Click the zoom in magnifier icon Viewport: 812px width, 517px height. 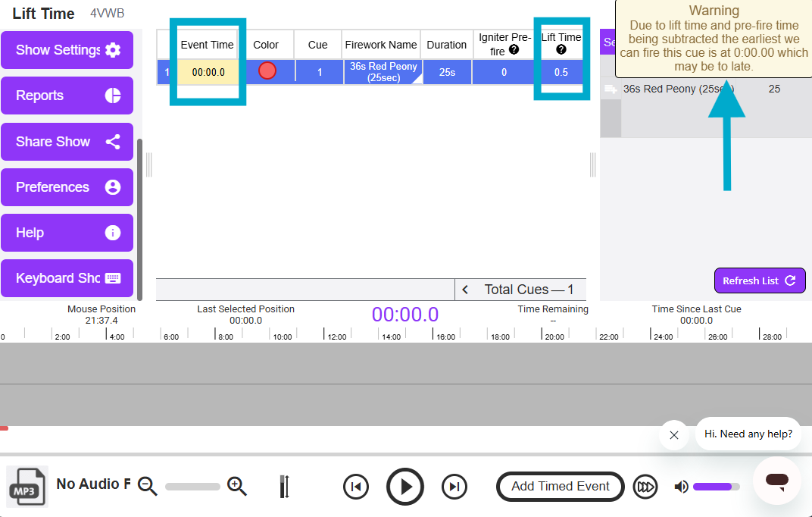pos(237,487)
